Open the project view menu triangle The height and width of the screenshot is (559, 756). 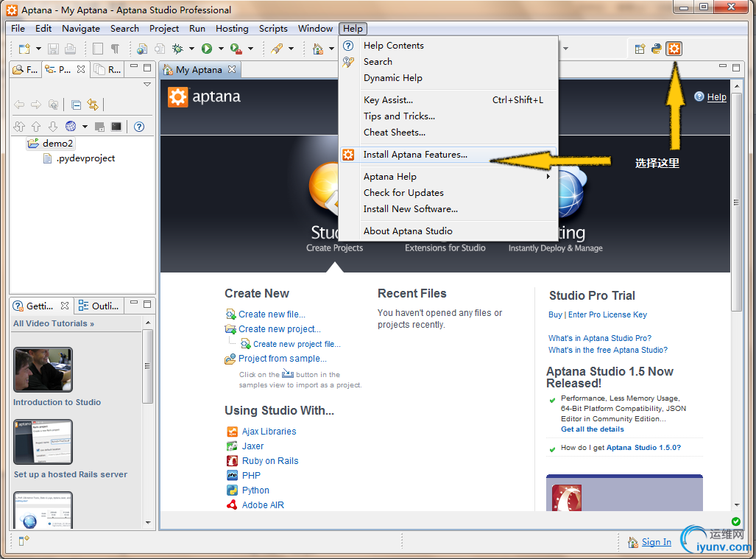(147, 85)
